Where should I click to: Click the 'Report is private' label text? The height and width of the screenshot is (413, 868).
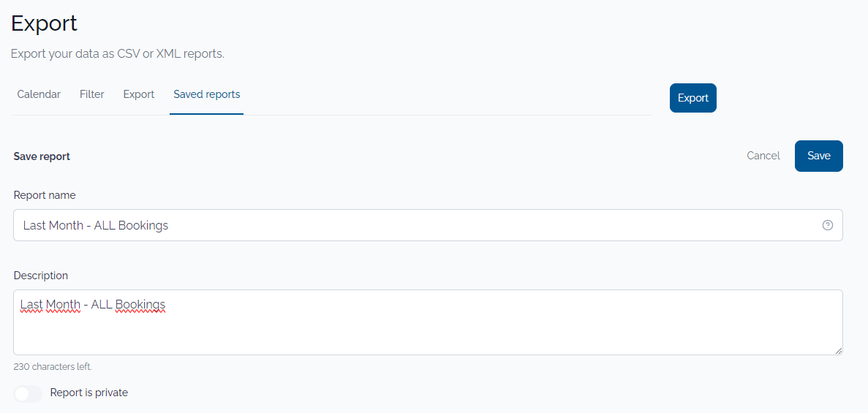[x=89, y=393]
